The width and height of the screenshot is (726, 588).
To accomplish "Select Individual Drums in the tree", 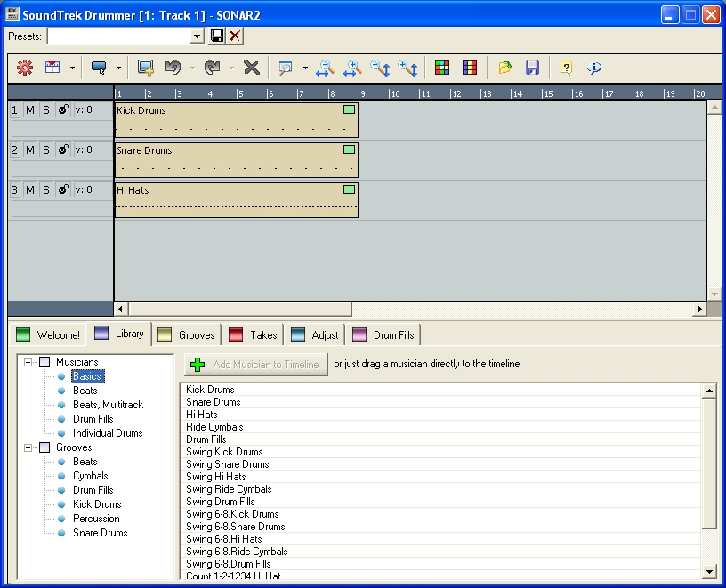I will (x=108, y=433).
